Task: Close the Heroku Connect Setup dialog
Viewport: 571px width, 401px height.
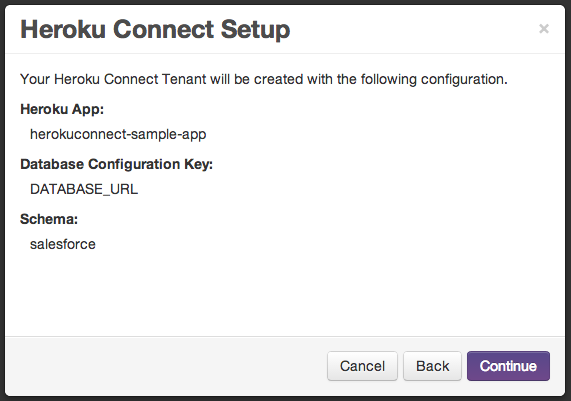Action: tap(544, 29)
